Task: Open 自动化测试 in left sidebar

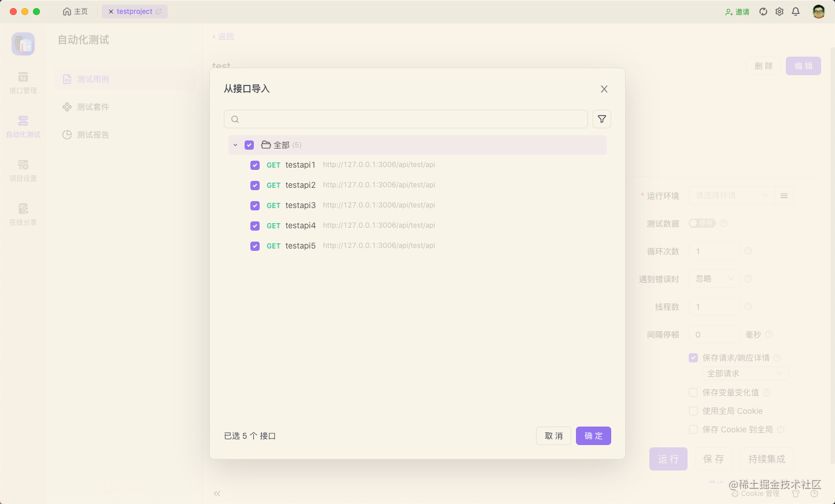Action: 23,127
